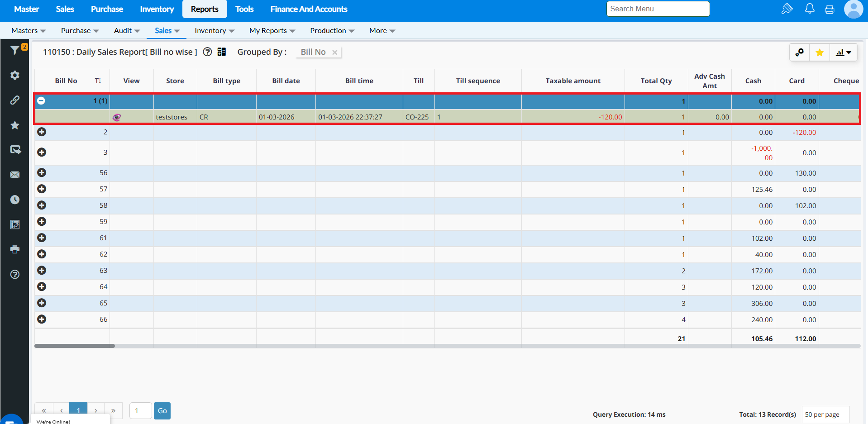Click the printer icon in left sidebar
The image size is (868, 424).
15,249
